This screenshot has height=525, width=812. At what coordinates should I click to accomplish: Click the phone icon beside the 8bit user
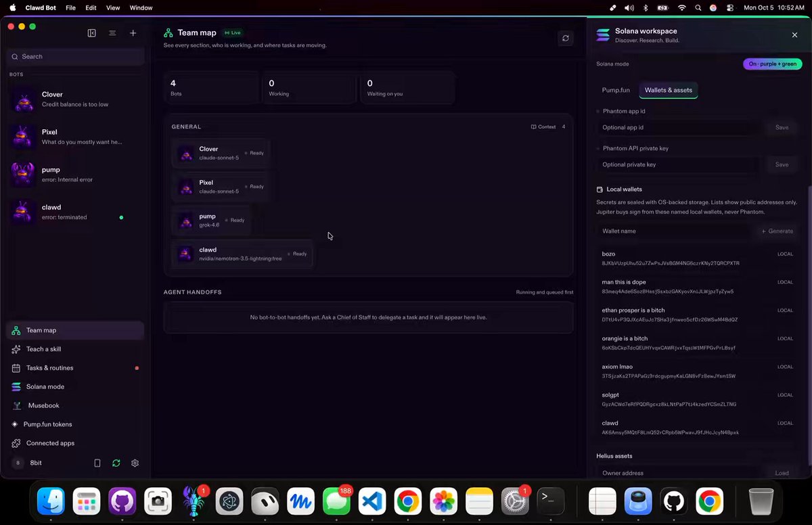tap(97, 463)
